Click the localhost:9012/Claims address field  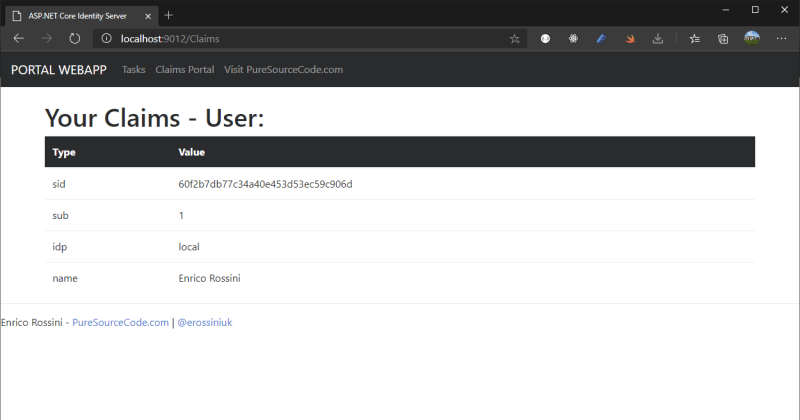click(311, 39)
